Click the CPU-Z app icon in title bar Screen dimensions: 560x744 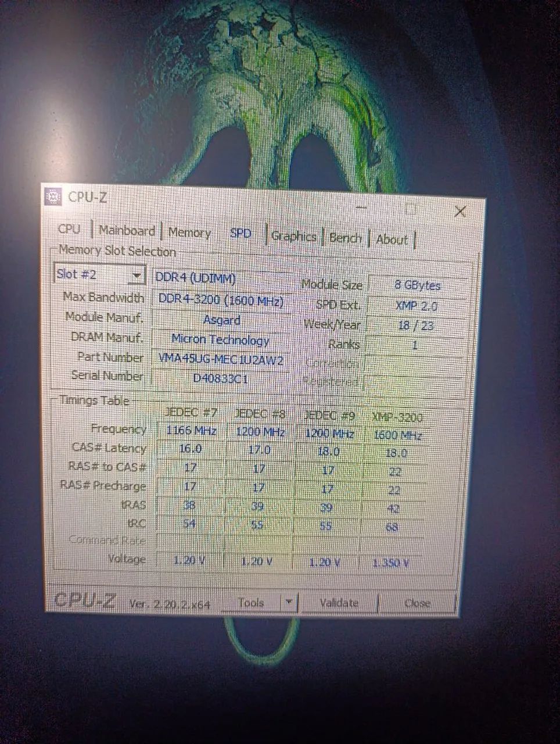53,196
